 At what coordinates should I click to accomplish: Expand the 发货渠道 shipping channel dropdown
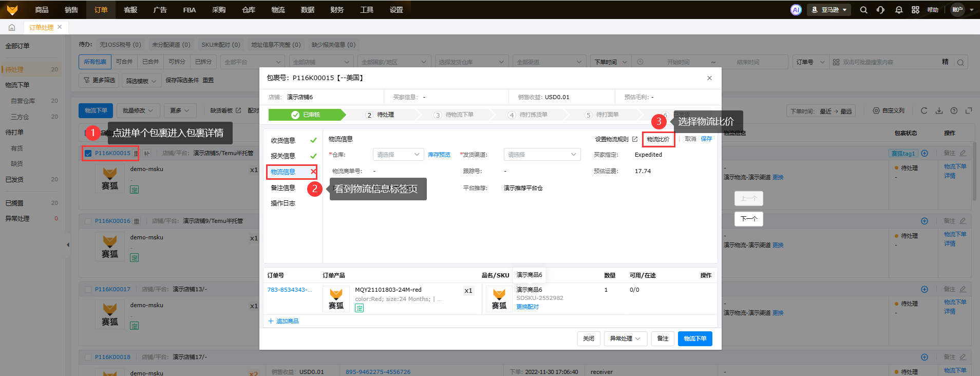[542, 155]
